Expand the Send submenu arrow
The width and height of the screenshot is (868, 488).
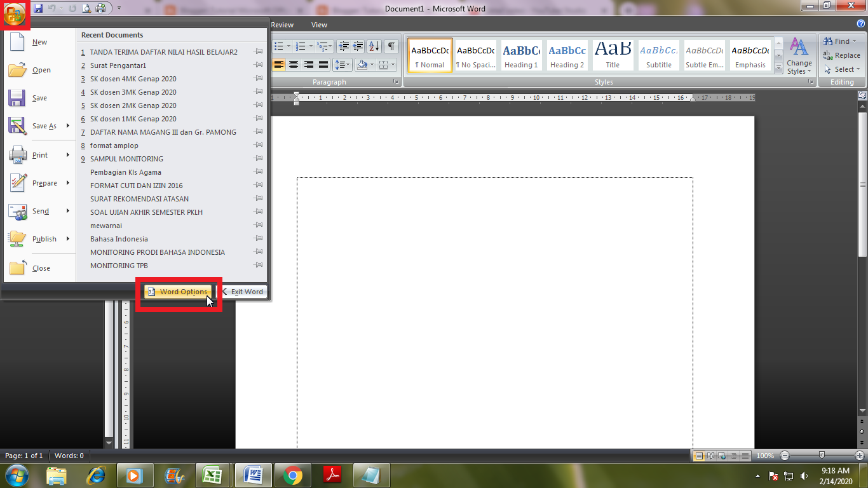pyautogui.click(x=68, y=211)
